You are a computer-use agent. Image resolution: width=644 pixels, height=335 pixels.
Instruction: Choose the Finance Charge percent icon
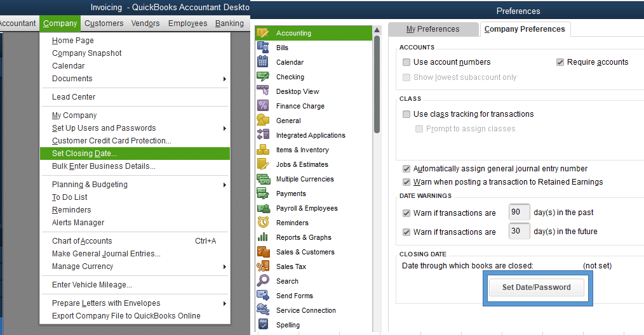pos(263,106)
